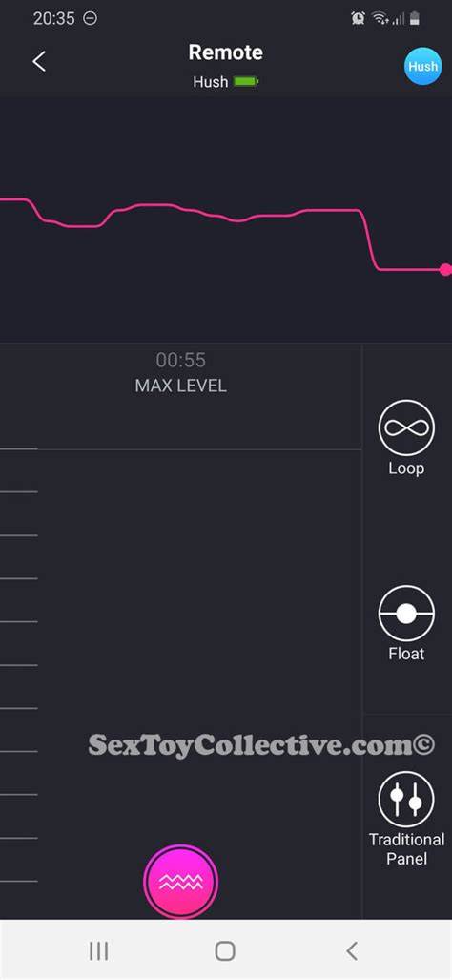Tap the Remote screen title
Image resolution: width=452 pixels, height=980 pixels.
point(225,52)
